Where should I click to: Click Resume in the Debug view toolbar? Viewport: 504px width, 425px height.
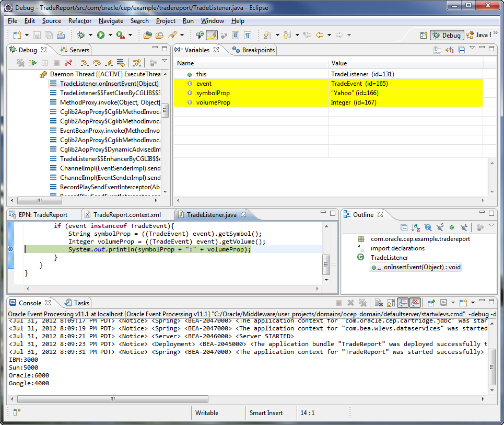pyautogui.click(x=32, y=63)
